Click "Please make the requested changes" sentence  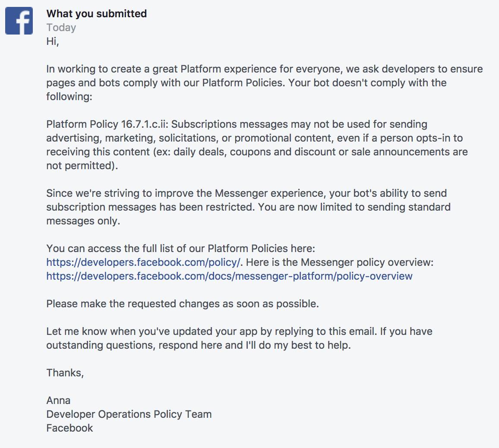pos(183,304)
